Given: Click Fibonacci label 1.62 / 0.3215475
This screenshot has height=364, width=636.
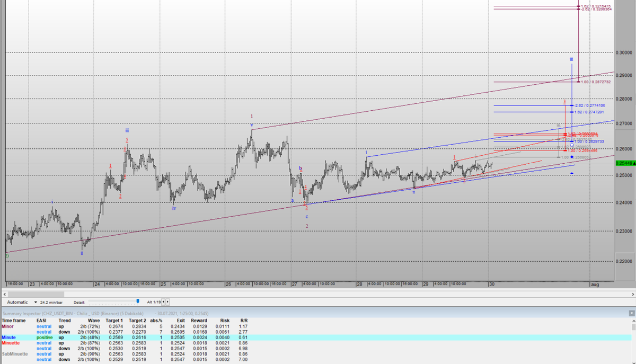Looking at the screenshot, I should click(x=596, y=6).
